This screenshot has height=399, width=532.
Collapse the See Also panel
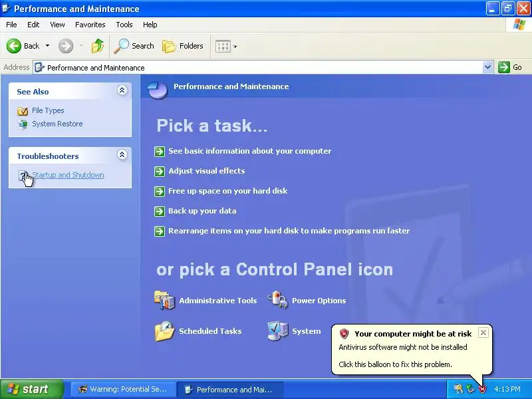(122, 90)
